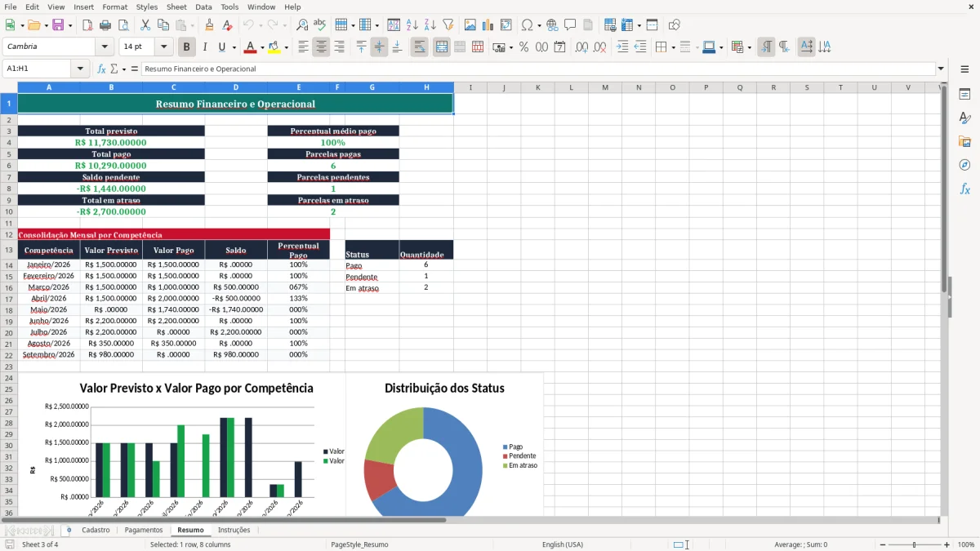Image resolution: width=980 pixels, height=551 pixels.
Task: Expand the formula bar
Action: (941, 69)
